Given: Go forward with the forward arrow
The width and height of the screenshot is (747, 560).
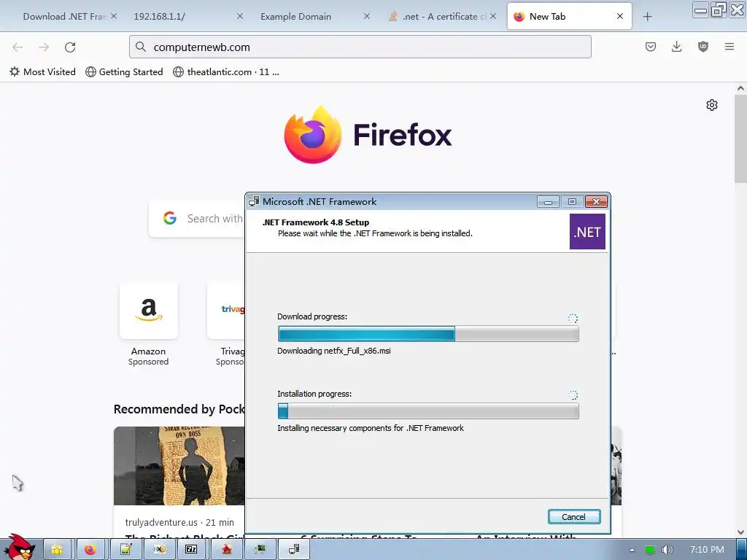Looking at the screenshot, I should 44,47.
